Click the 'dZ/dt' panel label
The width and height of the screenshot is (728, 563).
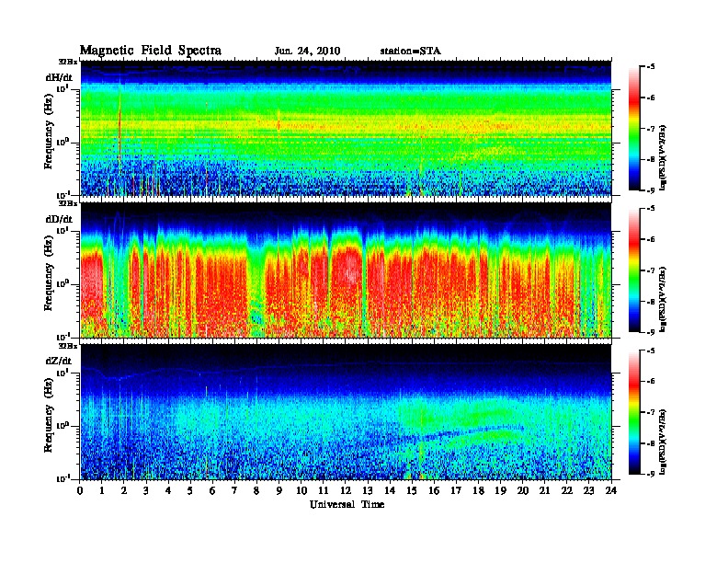(59, 361)
